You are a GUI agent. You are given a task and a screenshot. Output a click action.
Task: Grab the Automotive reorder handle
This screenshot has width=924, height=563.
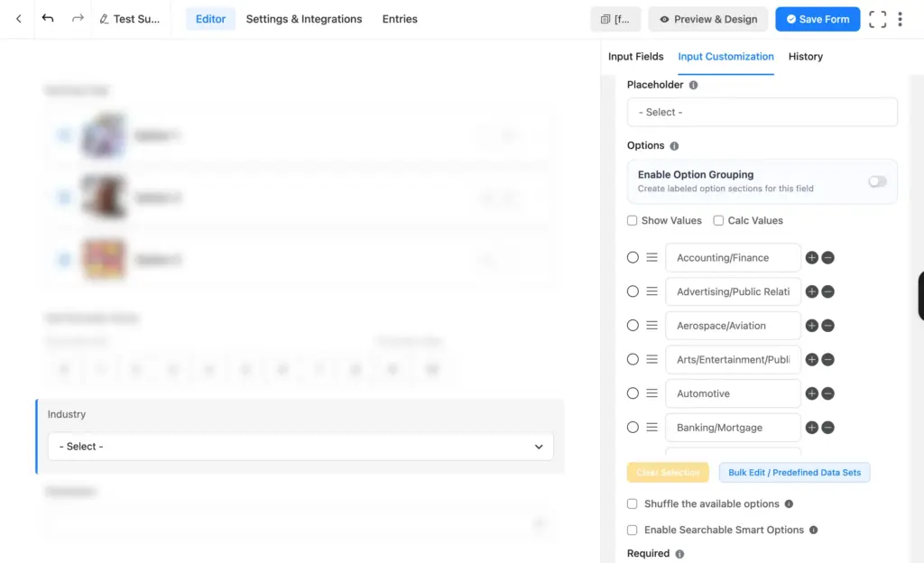(651, 393)
